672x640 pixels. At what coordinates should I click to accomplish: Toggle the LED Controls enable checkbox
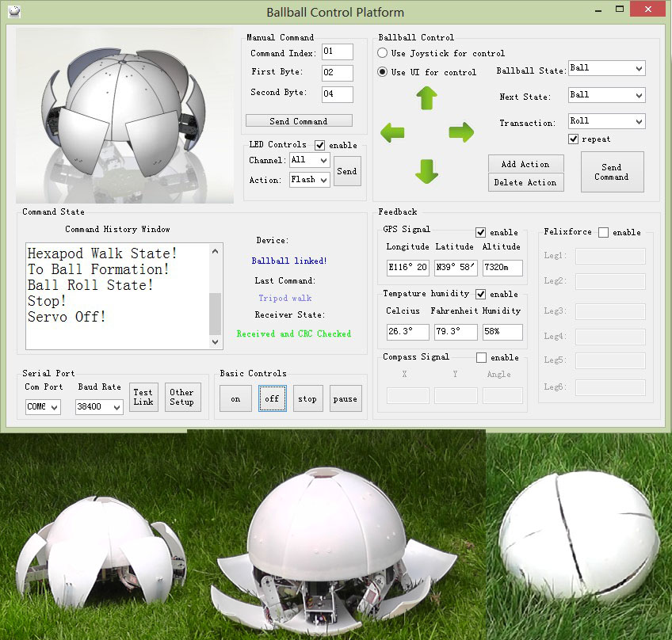point(320,145)
